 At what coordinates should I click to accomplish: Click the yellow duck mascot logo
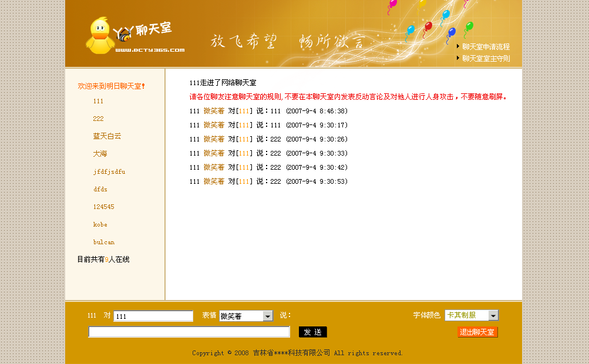pos(100,35)
